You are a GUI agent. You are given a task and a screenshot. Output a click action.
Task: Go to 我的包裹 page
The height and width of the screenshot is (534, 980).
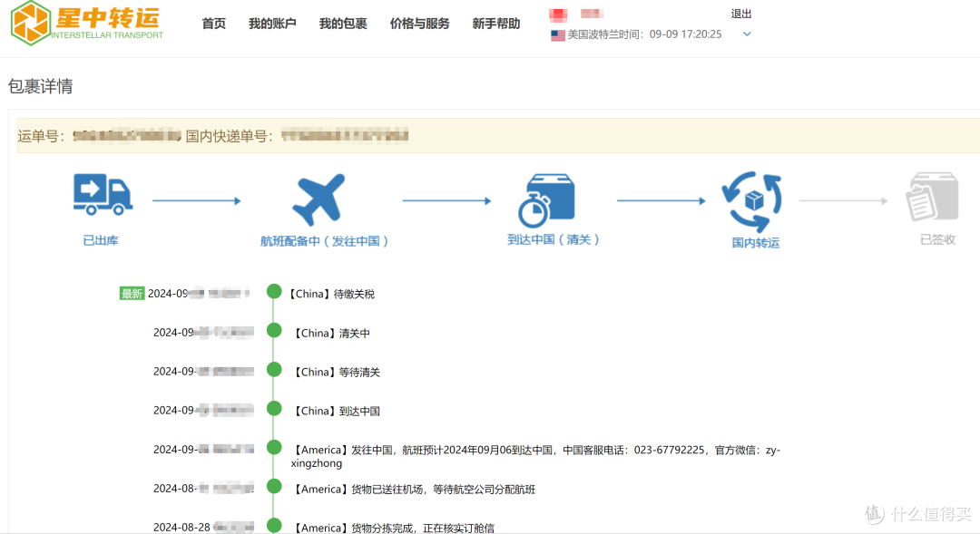[x=343, y=24]
